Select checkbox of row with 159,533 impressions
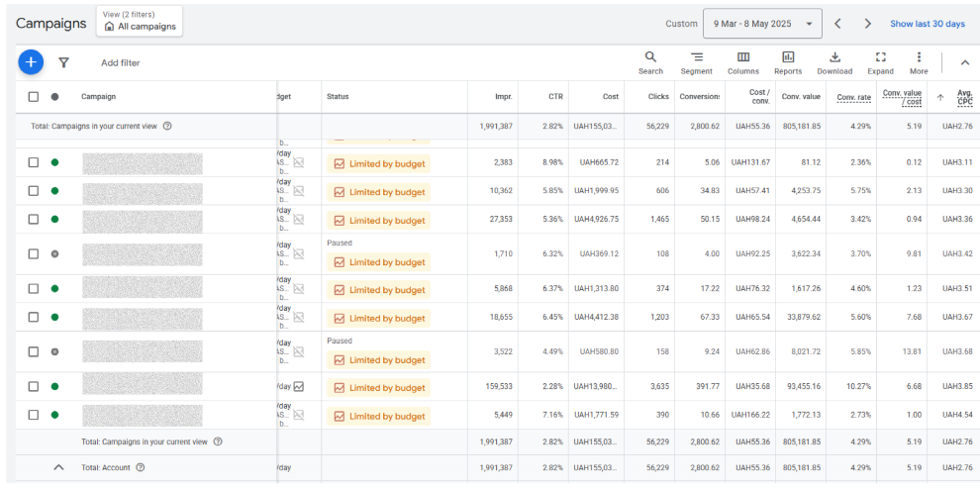This screenshot has width=980, height=488. click(33, 386)
